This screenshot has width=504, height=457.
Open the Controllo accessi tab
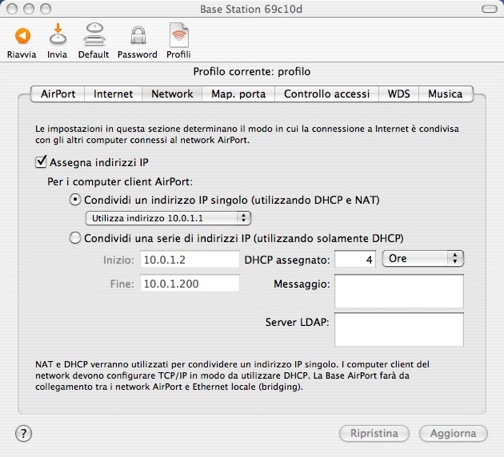(327, 94)
